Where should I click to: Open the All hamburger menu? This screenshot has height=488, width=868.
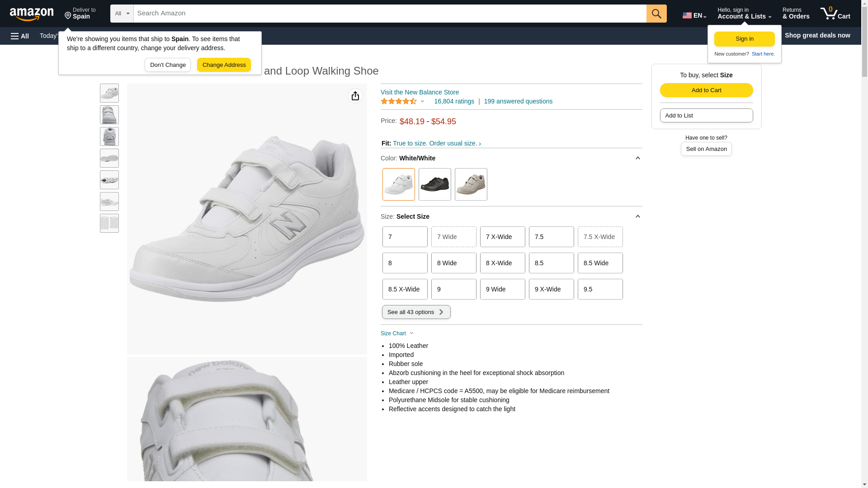coord(20,36)
